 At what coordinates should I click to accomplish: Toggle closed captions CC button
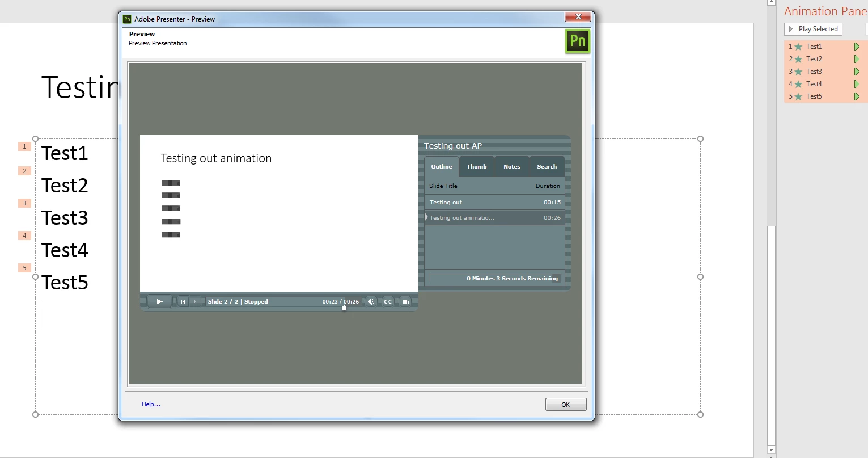(x=388, y=301)
